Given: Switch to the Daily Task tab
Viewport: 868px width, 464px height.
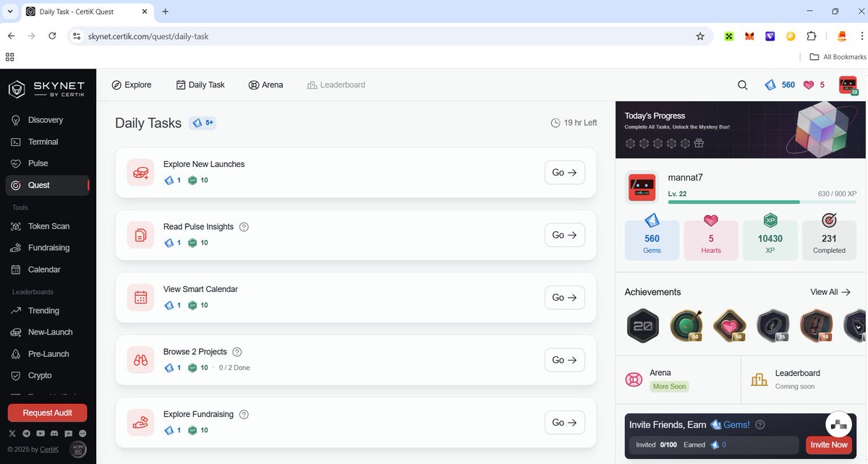Looking at the screenshot, I should (x=200, y=85).
